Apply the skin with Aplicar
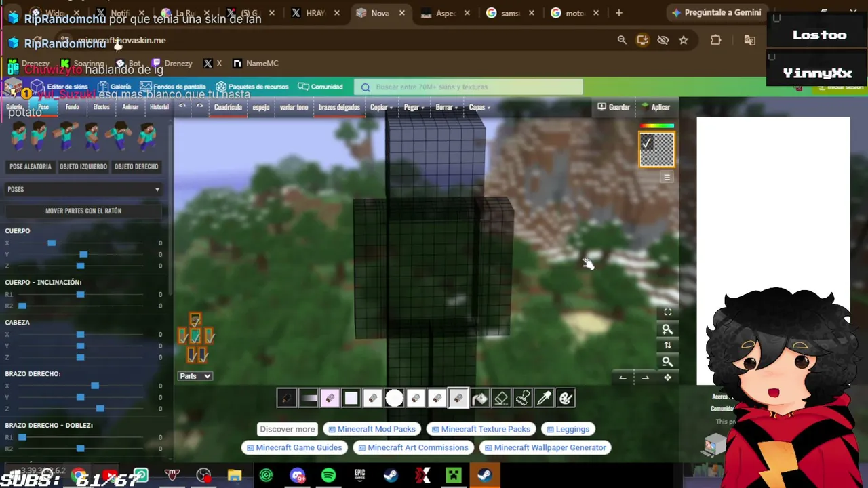868x488 pixels. click(x=656, y=107)
